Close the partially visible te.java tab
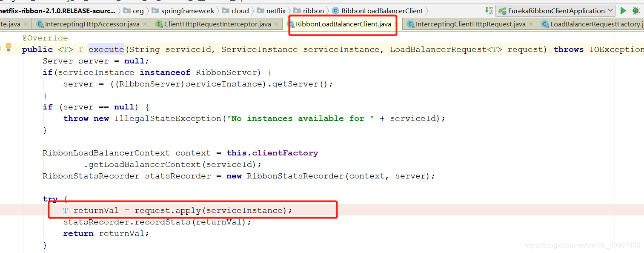The height and width of the screenshot is (253, 644). pos(26,24)
